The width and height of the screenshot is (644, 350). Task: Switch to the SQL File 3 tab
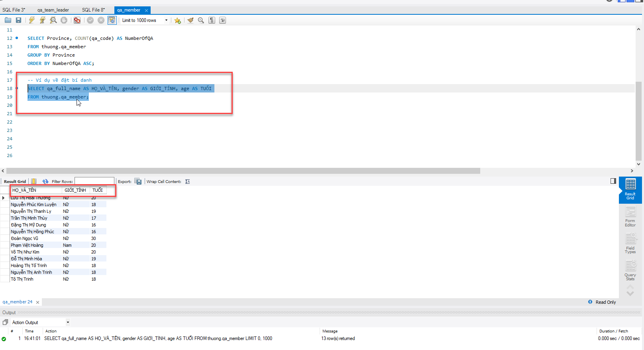[x=14, y=10]
